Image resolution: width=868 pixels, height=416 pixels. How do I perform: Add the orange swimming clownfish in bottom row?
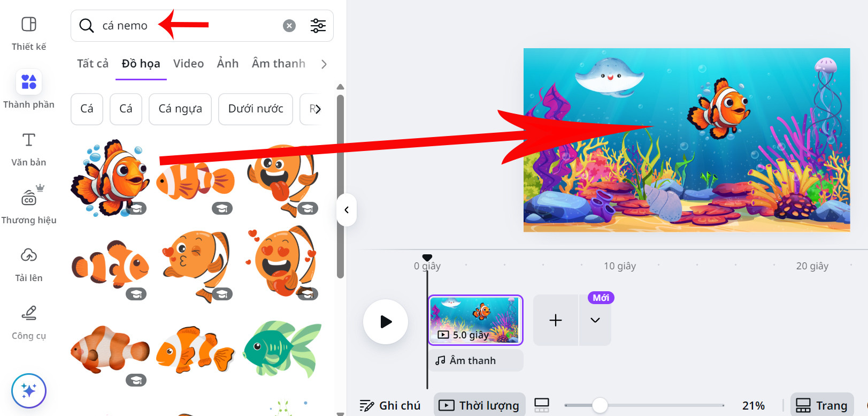tap(195, 349)
